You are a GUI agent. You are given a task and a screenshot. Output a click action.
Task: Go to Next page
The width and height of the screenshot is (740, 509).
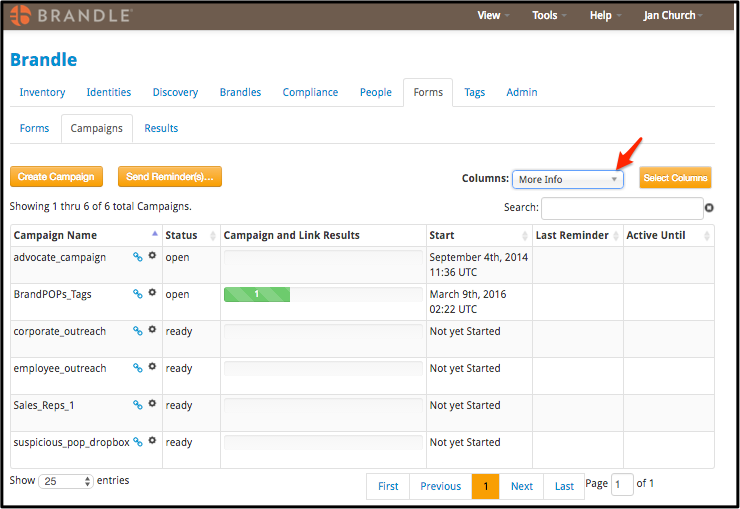pos(521,486)
